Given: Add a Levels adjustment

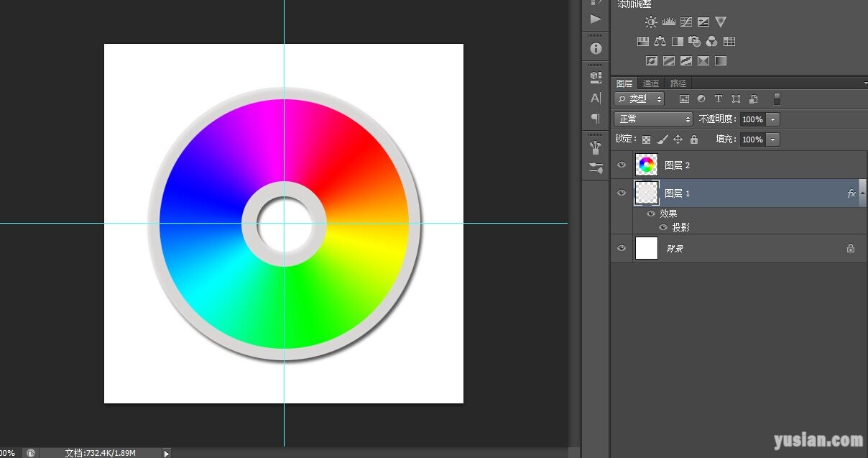Looking at the screenshot, I should (668, 22).
